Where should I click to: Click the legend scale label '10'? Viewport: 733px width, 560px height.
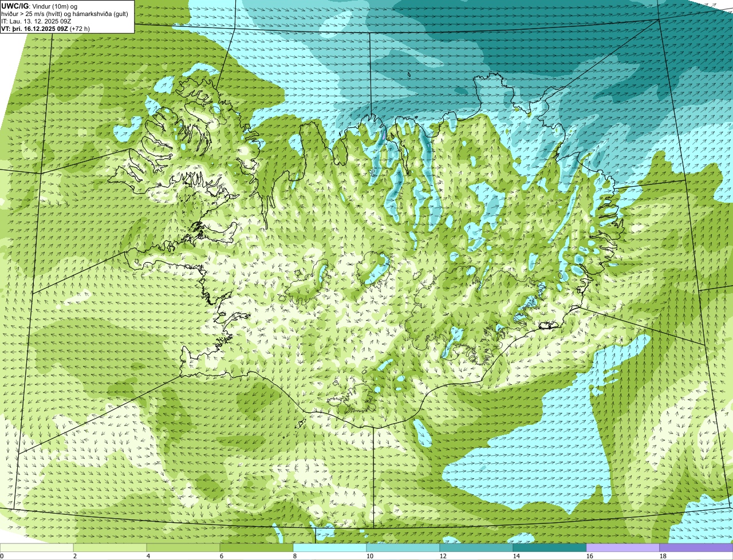click(370, 556)
